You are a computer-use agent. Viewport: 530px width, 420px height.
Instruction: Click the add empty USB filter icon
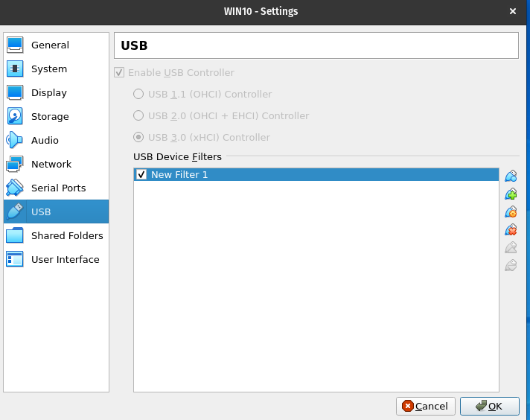point(511,176)
